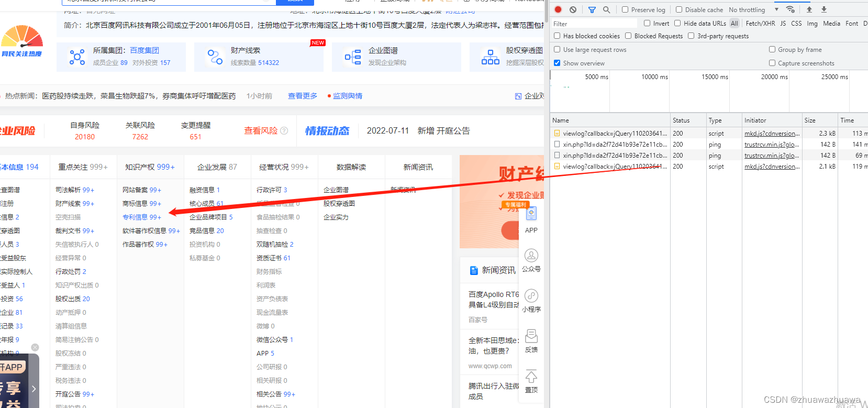Screen dimensions: 868x408
Task: Enable Disable cache checkbox
Action: (679, 9)
